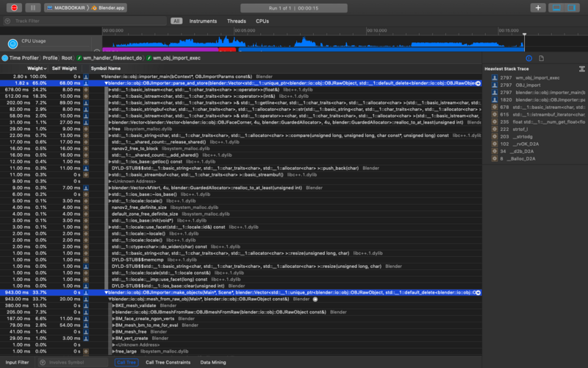Switch to the Instruments track tab
This screenshot has width=588, height=368.
pos(203,21)
